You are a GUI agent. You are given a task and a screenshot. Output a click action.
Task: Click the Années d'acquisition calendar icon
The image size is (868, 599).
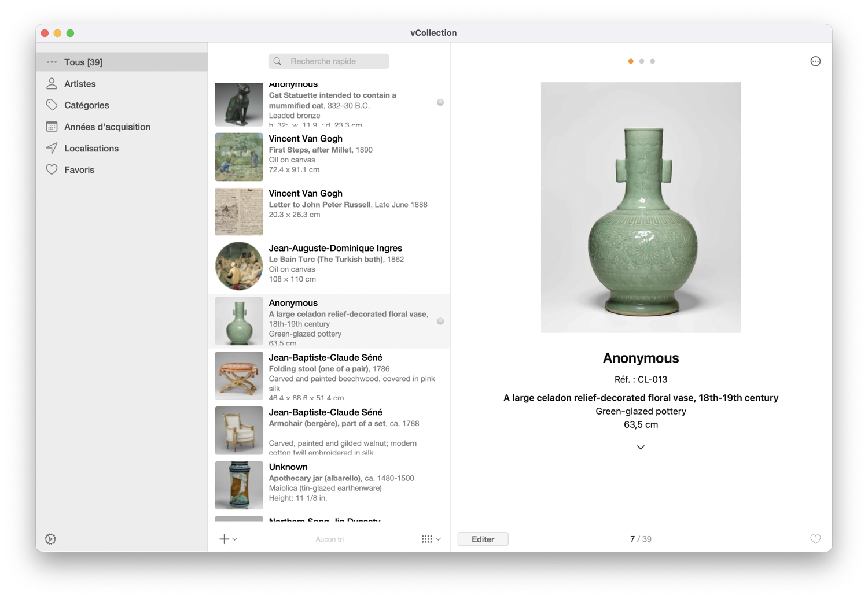pos(52,127)
